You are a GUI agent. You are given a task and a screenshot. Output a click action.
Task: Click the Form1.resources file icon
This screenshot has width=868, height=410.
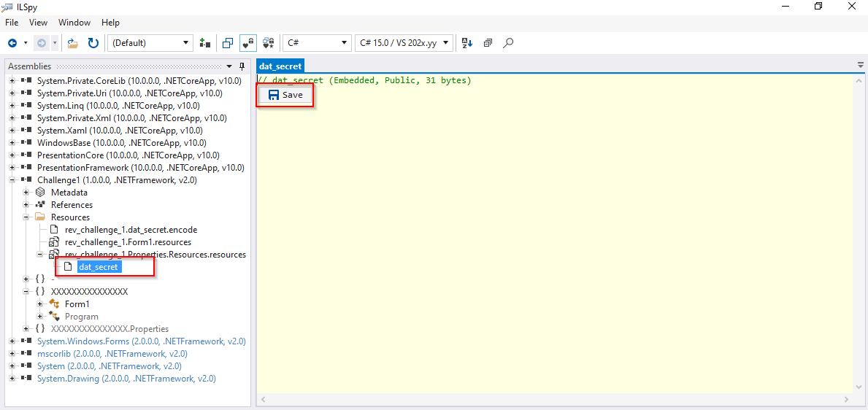pos(54,242)
